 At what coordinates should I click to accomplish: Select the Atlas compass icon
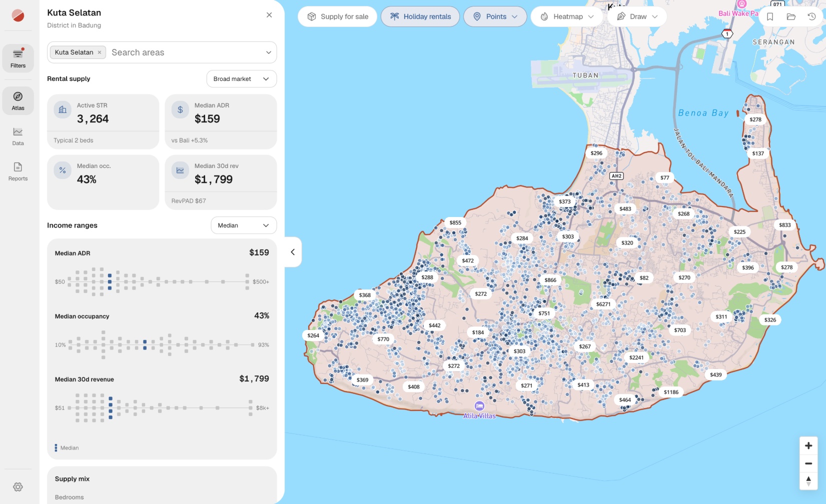(18, 96)
